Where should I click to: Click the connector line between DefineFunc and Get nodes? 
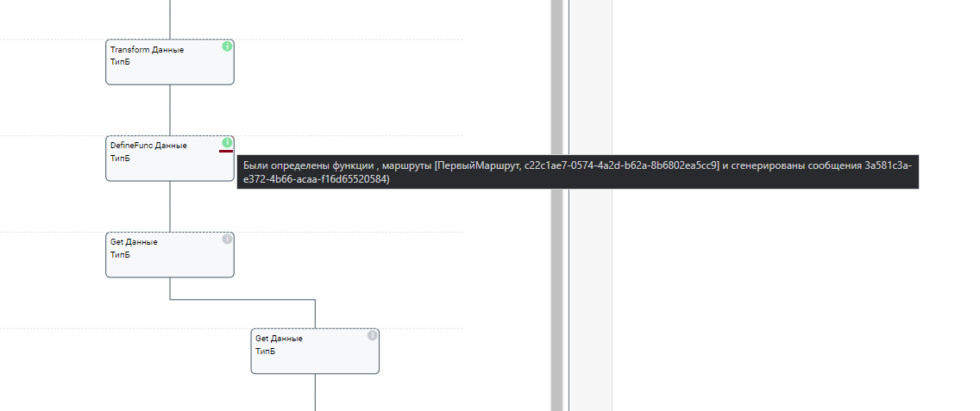click(170, 207)
